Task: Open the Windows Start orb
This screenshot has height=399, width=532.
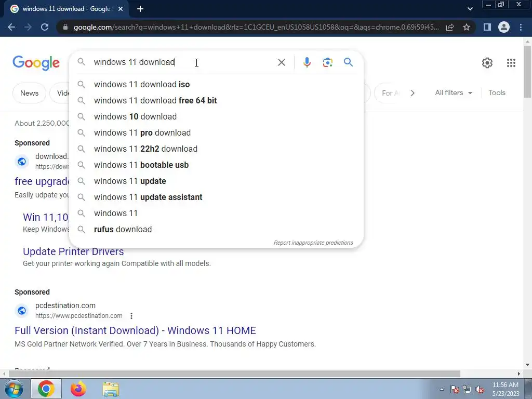Action: coord(14,389)
